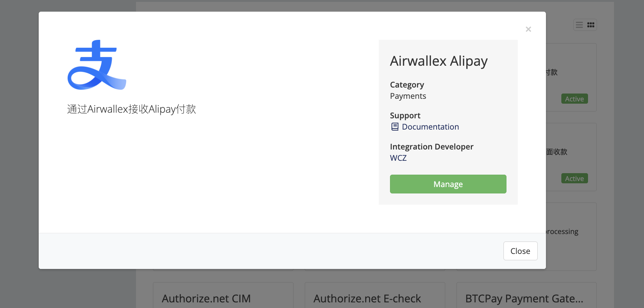This screenshot has width=644, height=308.
Task: Click the card labeled 'processing'
Action: click(x=562, y=232)
